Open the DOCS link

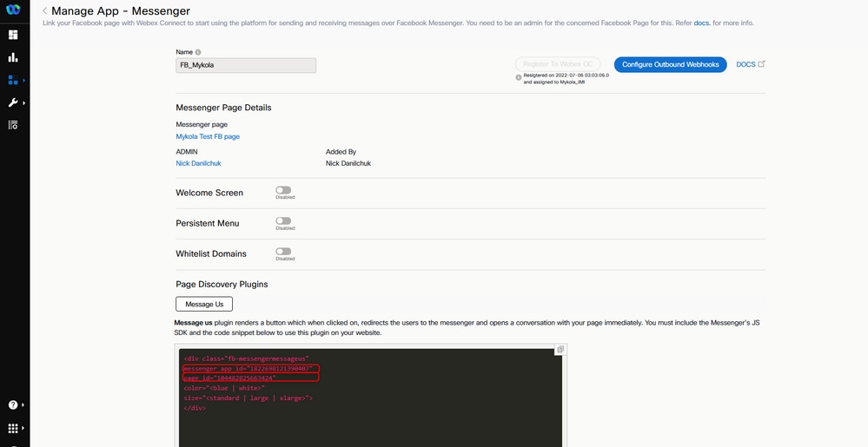745,64
